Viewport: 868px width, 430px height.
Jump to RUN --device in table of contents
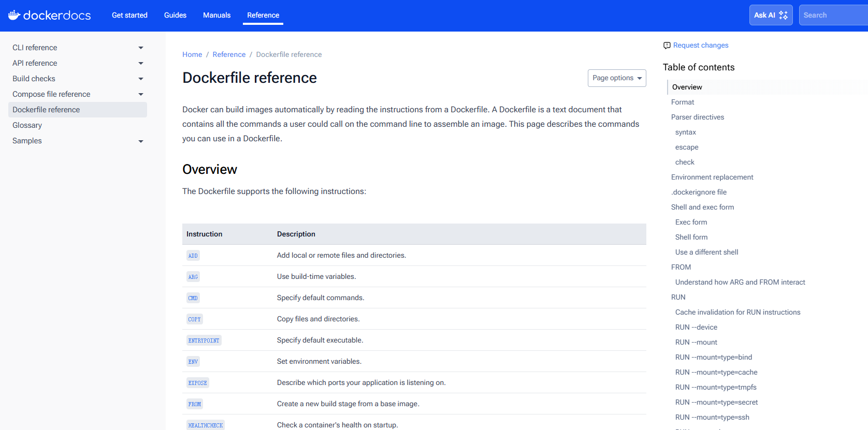pos(696,327)
